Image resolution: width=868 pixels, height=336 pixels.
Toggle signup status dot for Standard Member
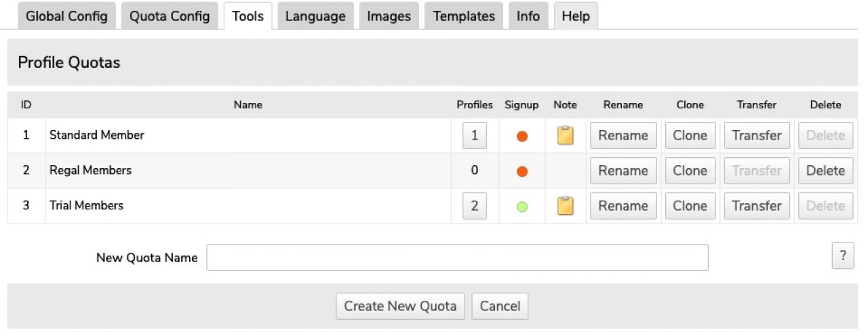521,136
